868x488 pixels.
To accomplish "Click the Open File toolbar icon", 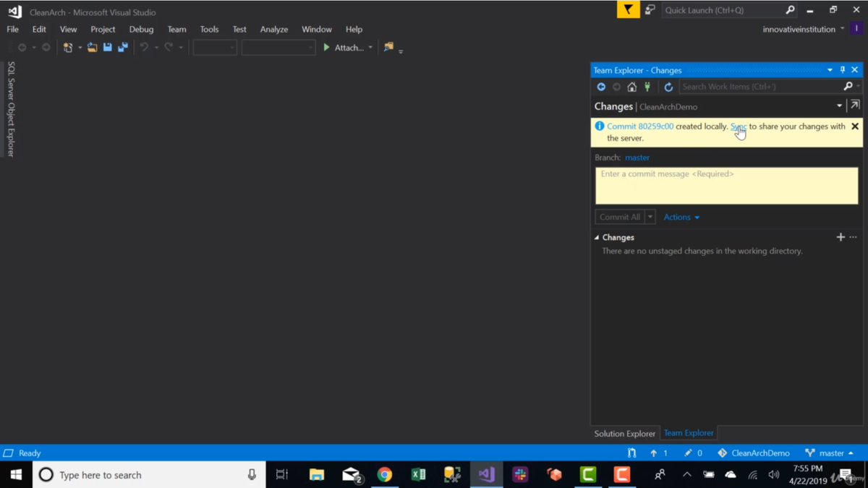I will (92, 48).
